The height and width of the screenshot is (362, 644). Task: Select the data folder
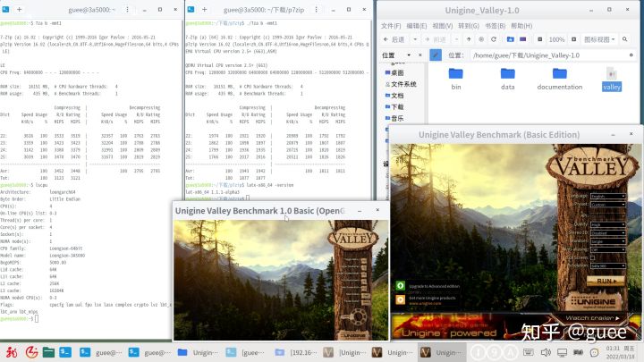click(508, 79)
